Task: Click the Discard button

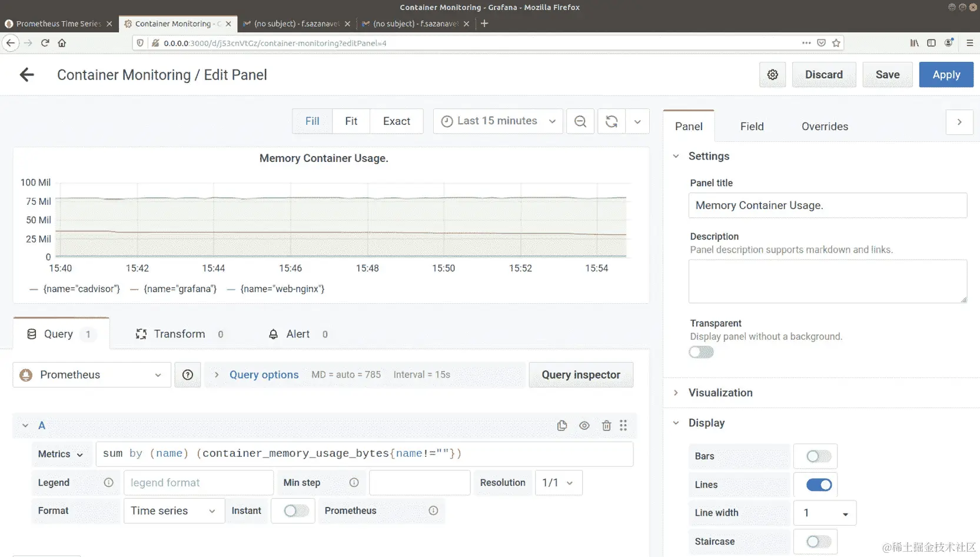Action: coord(824,75)
